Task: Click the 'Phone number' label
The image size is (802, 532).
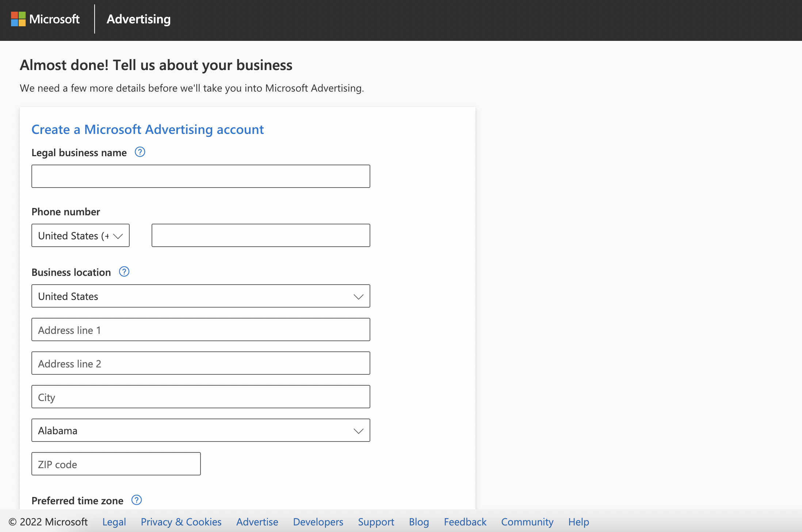Action: point(66,212)
